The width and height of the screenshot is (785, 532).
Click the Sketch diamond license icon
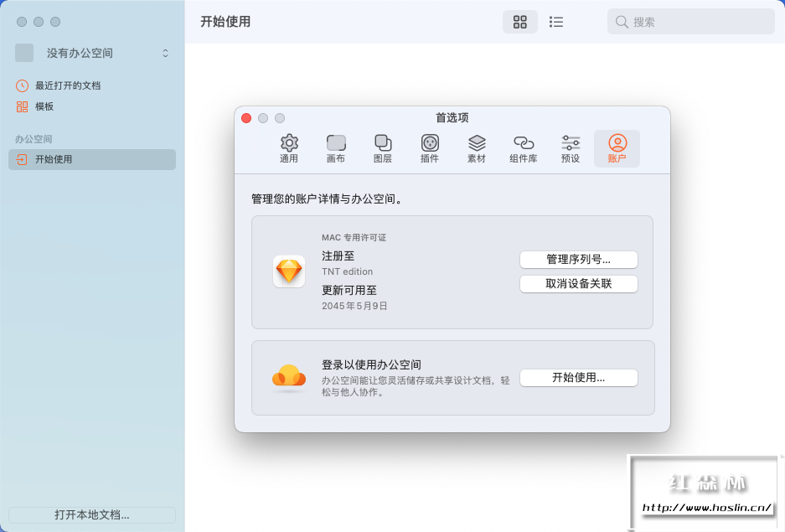[x=289, y=271]
